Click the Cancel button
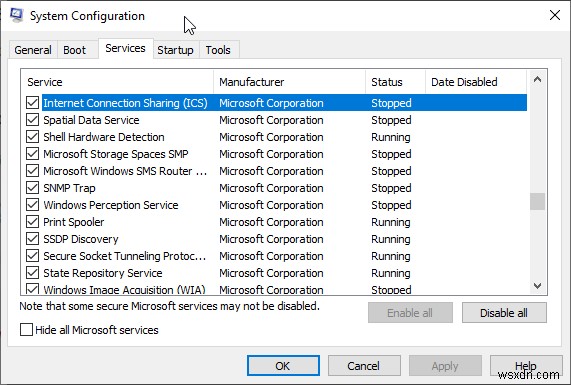This screenshot has width=571, height=385. point(364,366)
